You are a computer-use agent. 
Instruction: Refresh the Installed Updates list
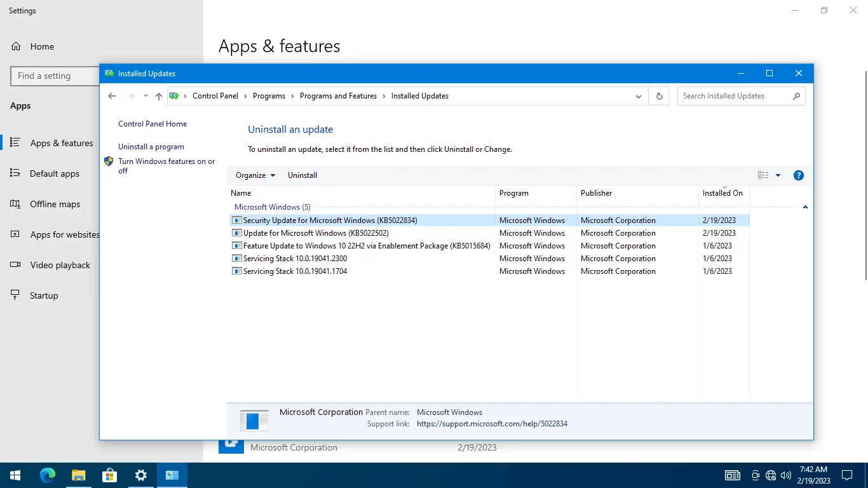click(x=659, y=96)
